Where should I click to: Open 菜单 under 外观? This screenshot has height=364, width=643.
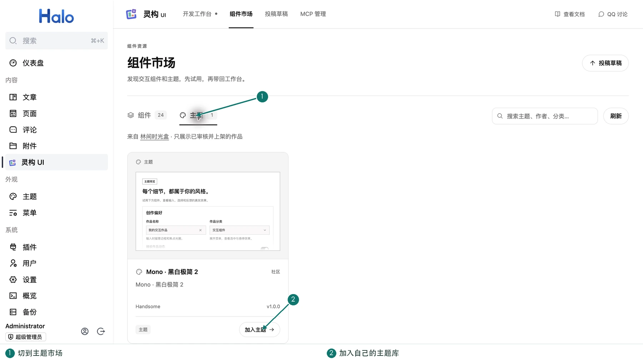(56, 213)
